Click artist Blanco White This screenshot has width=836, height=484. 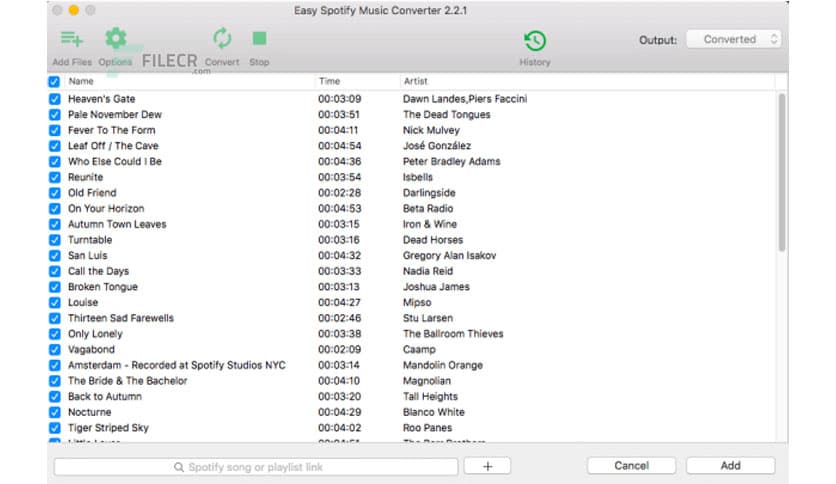coord(433,412)
